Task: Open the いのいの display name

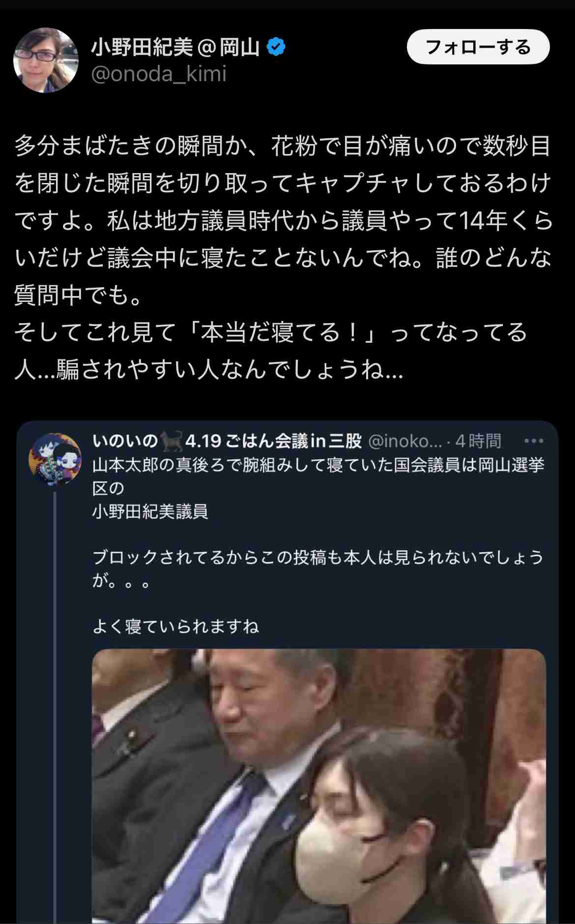Action: click(125, 441)
